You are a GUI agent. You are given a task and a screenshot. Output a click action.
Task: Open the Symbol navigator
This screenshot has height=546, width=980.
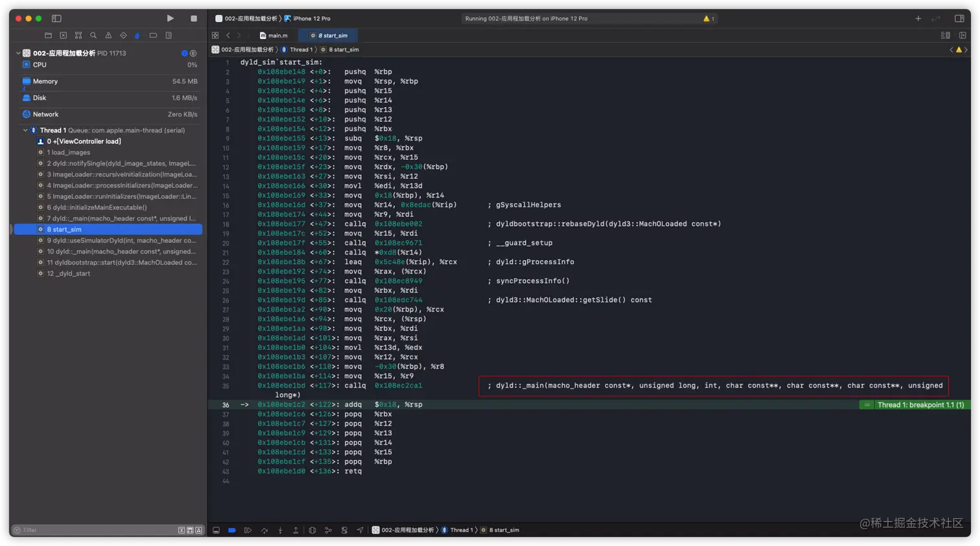click(x=78, y=36)
